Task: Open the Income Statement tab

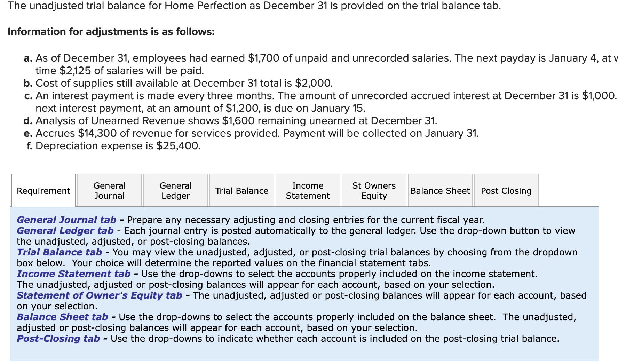Action: 308,190
